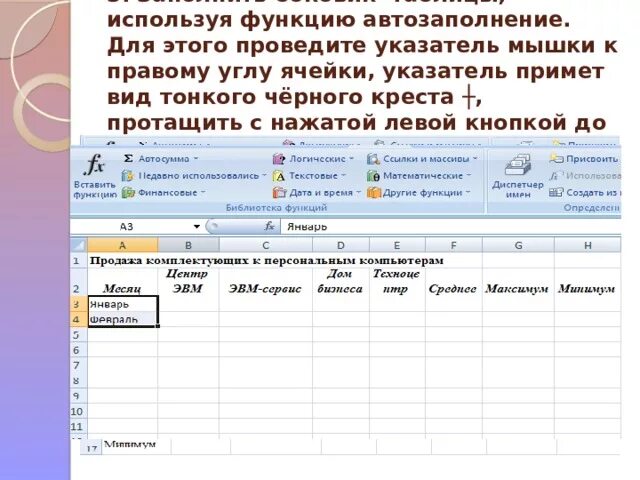640x480 pixels.
Task: Open the Financial functions icon
Action: tap(128, 192)
